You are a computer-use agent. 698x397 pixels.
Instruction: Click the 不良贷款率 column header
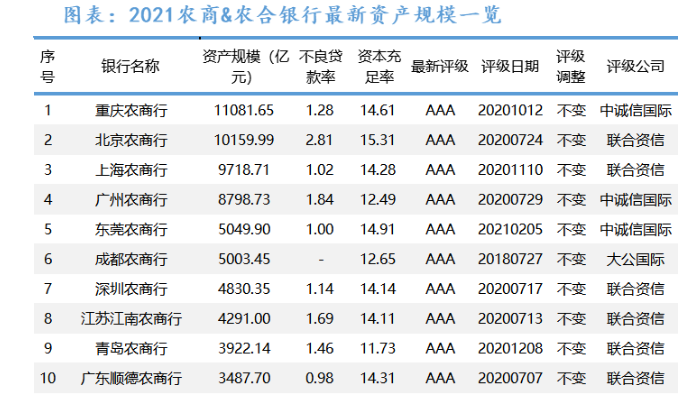[x=320, y=67]
